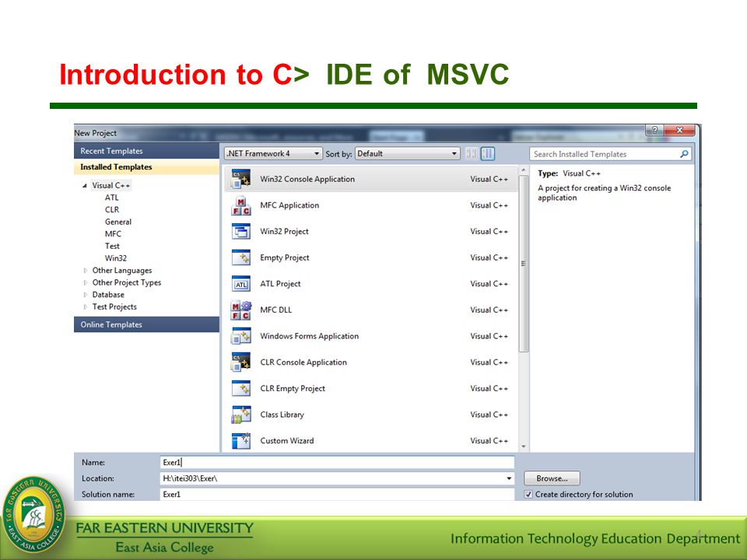Select the Win32 Console Application label

tap(307, 179)
